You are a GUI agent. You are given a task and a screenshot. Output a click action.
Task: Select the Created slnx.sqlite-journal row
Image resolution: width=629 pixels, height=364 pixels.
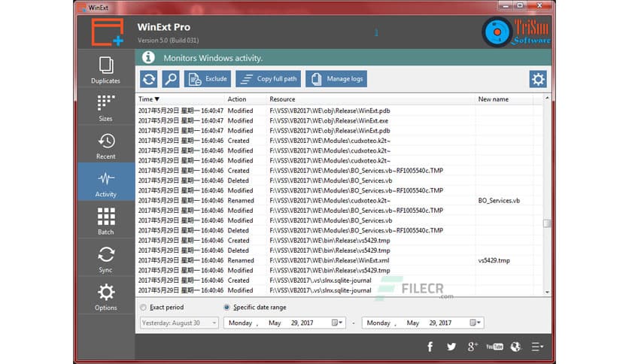(339, 281)
